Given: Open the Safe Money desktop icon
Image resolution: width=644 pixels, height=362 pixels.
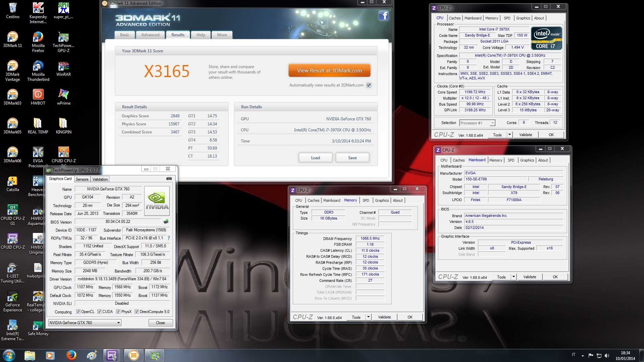Looking at the screenshot, I should click(x=38, y=327).
